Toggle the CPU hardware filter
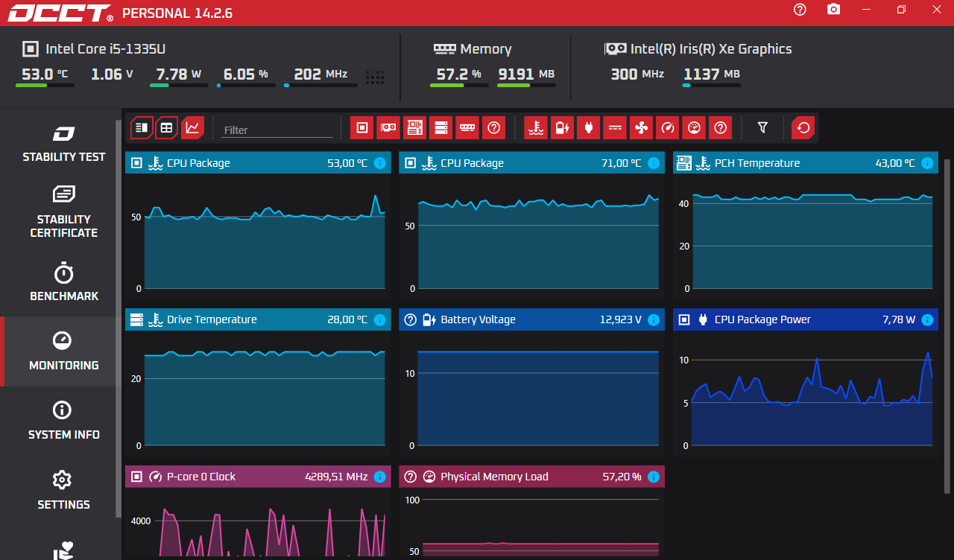954x560 pixels. (x=361, y=128)
